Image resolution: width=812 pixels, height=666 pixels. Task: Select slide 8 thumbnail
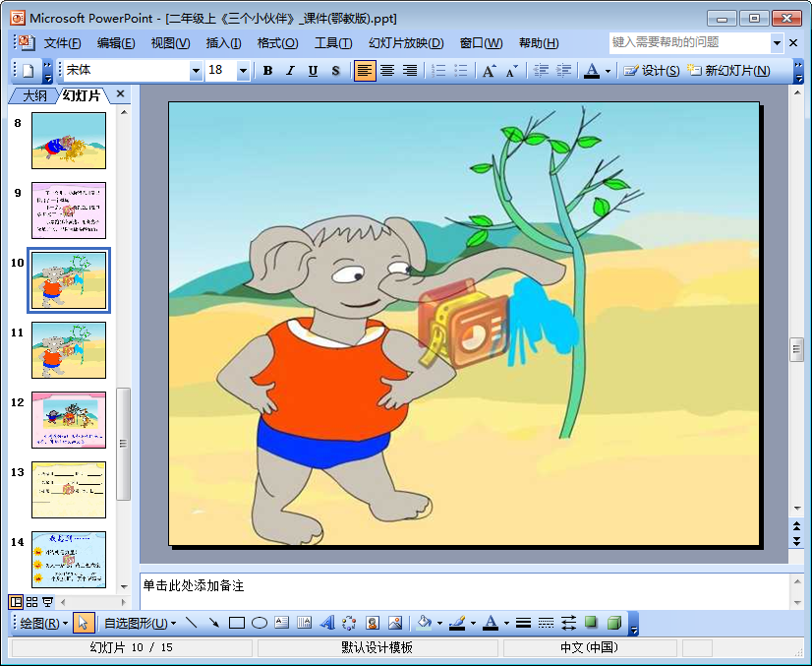click(x=69, y=141)
